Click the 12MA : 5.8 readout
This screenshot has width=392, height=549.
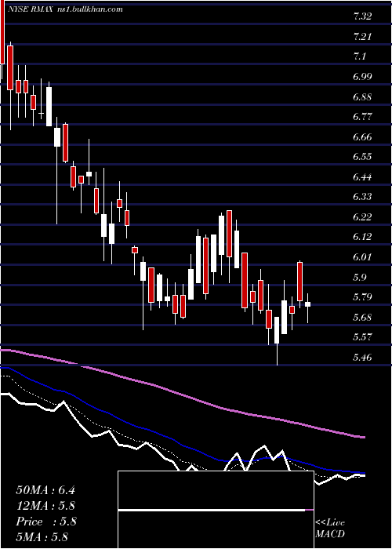pyautogui.click(x=45, y=506)
